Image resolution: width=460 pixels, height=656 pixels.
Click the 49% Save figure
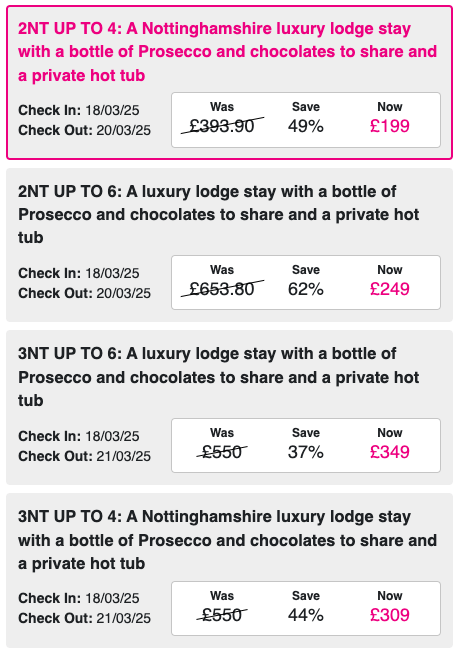[x=306, y=126]
